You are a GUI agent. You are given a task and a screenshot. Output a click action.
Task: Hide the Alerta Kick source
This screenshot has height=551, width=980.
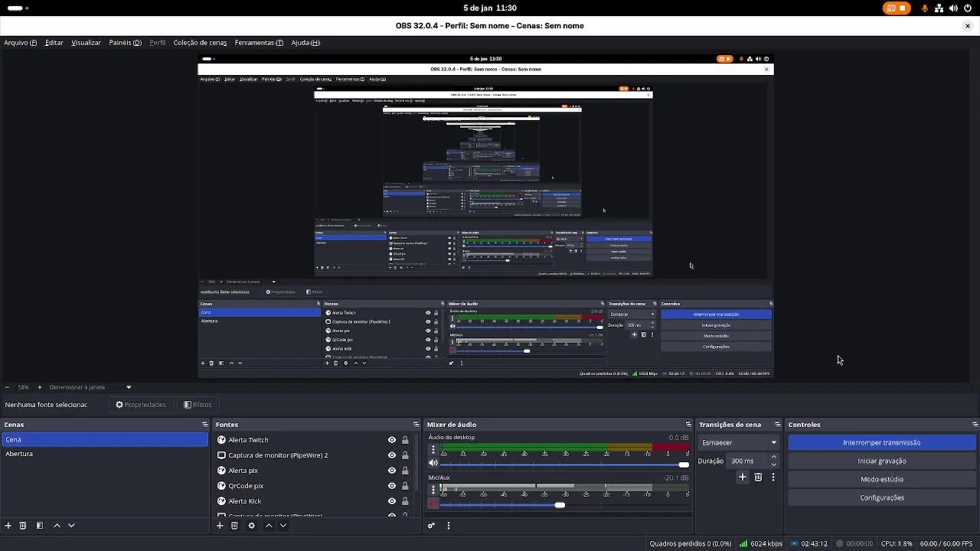(x=392, y=501)
